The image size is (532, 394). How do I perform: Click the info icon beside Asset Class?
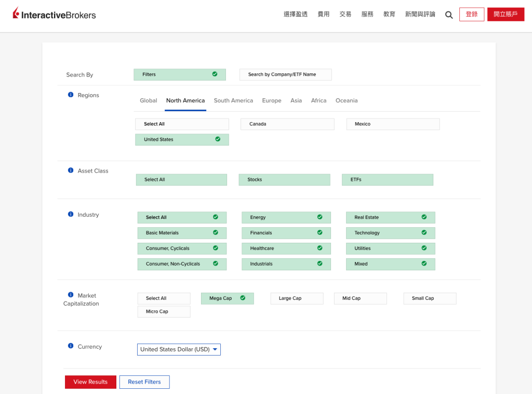tap(71, 170)
